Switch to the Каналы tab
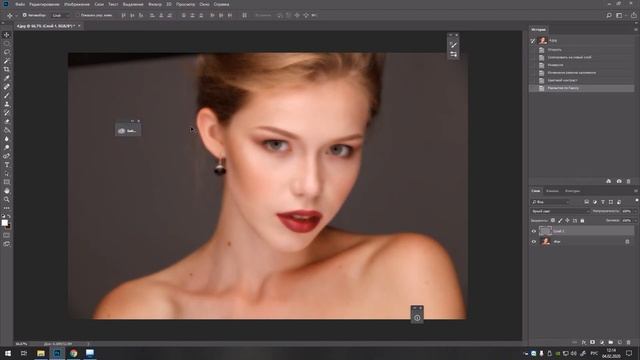640x360 pixels. coord(552,191)
